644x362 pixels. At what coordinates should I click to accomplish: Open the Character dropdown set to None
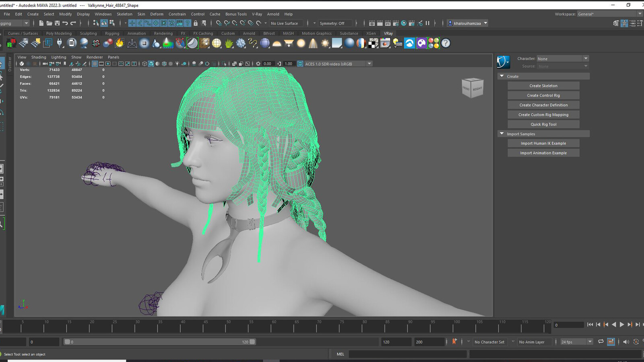[563, 59]
